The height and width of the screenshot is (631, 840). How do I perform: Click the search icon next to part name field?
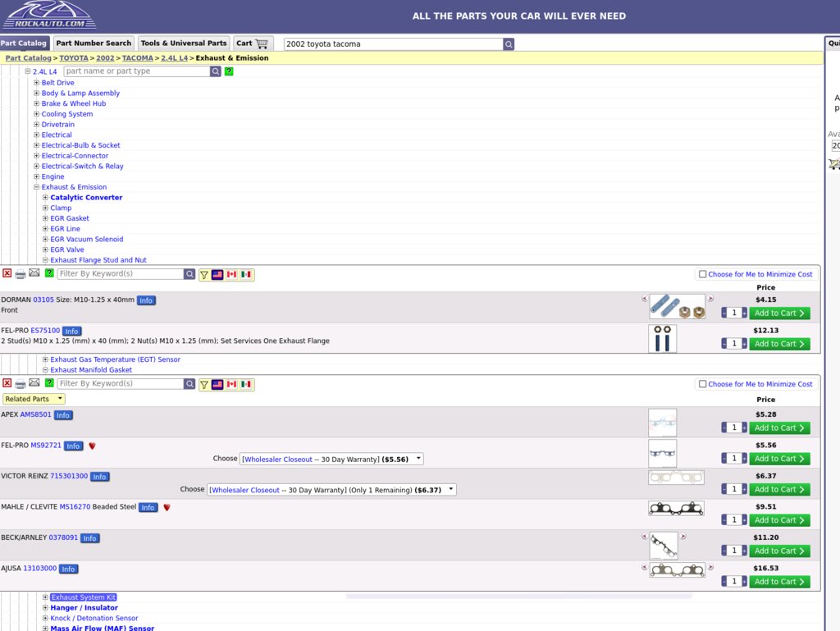click(216, 71)
